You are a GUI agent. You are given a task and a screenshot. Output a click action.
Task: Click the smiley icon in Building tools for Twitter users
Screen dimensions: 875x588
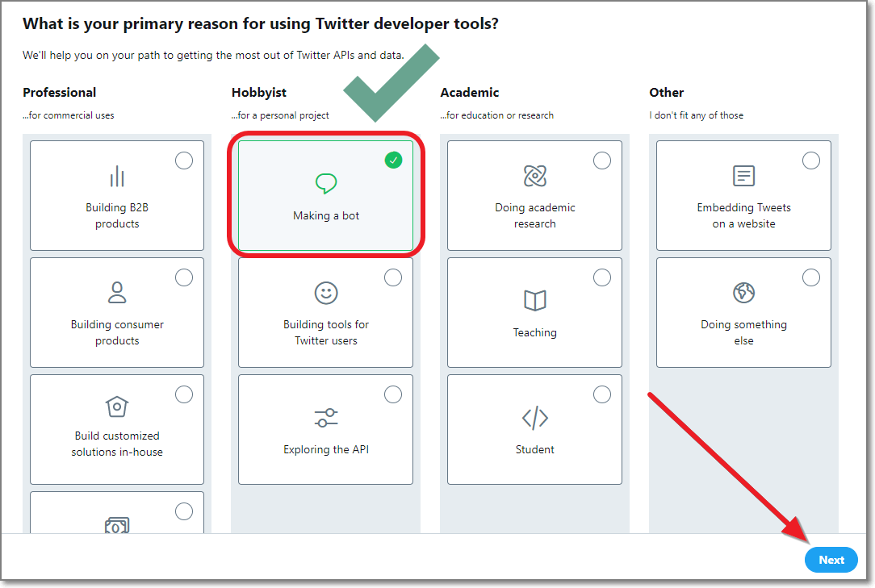click(326, 293)
